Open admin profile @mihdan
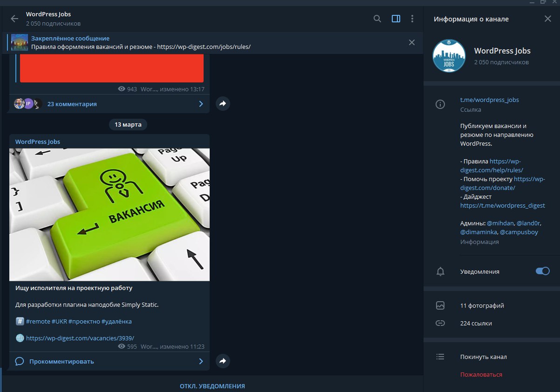 [x=499, y=223]
